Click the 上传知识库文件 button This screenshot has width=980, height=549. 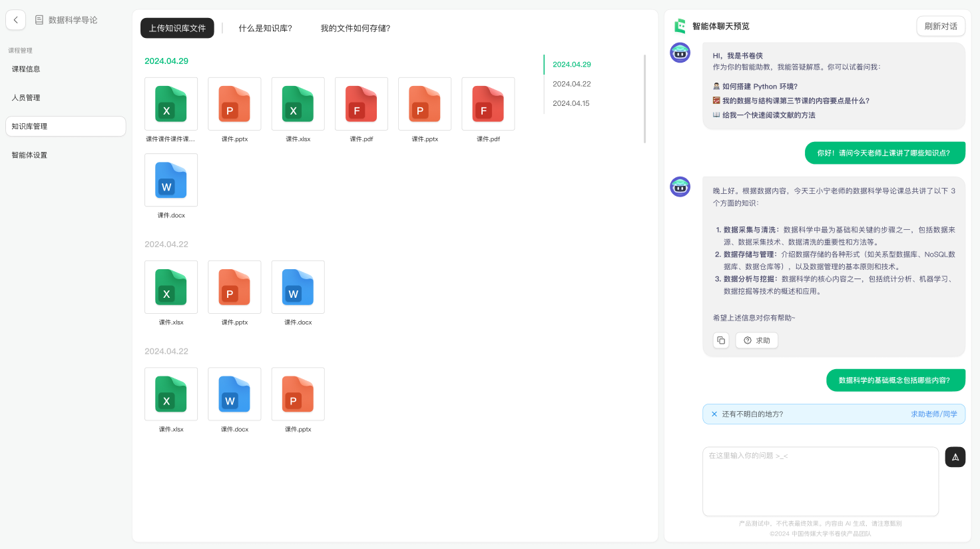tap(177, 28)
